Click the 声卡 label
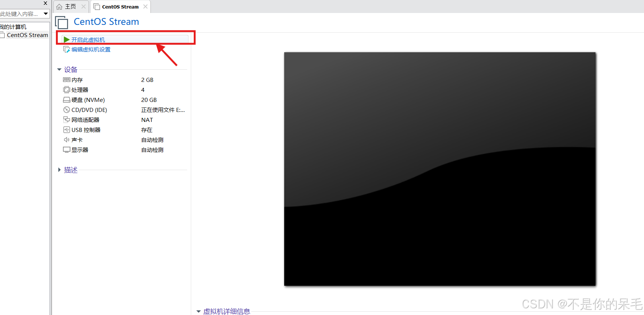The width and height of the screenshot is (644, 315). pyautogui.click(x=77, y=140)
